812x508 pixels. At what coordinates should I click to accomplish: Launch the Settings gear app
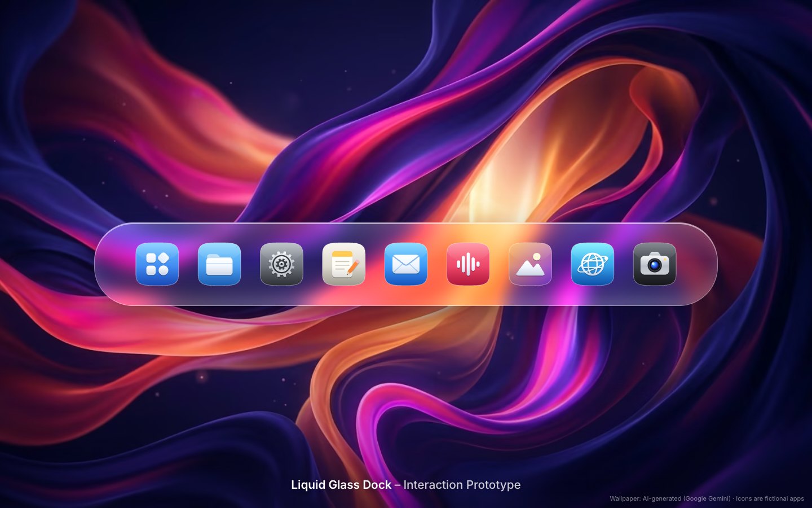click(281, 264)
